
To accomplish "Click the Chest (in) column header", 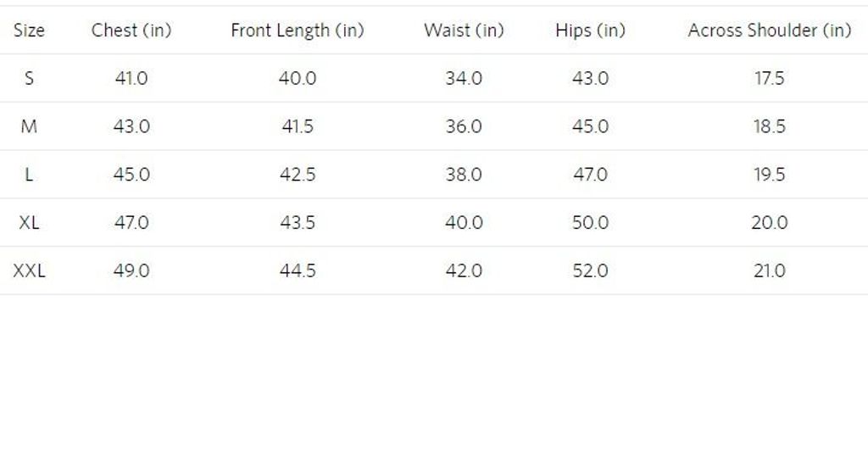I will coord(131,31).
